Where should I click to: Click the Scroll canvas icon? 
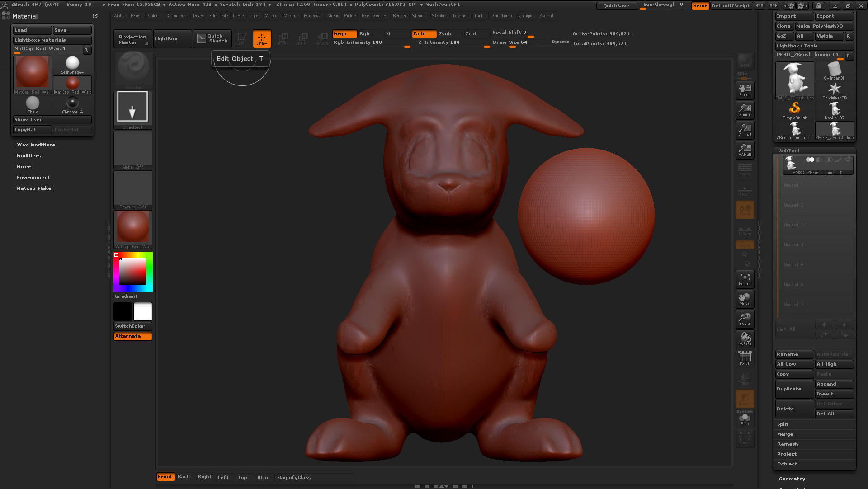745,90
